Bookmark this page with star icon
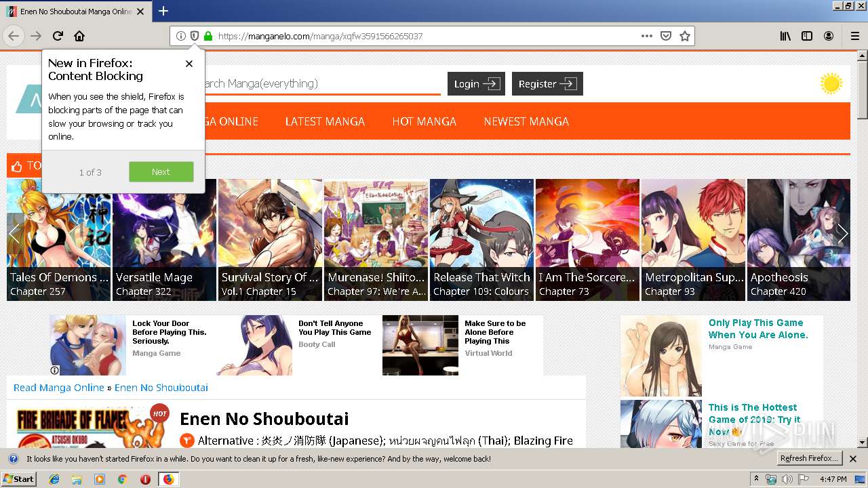Image resolution: width=868 pixels, height=488 pixels. pos(685,36)
